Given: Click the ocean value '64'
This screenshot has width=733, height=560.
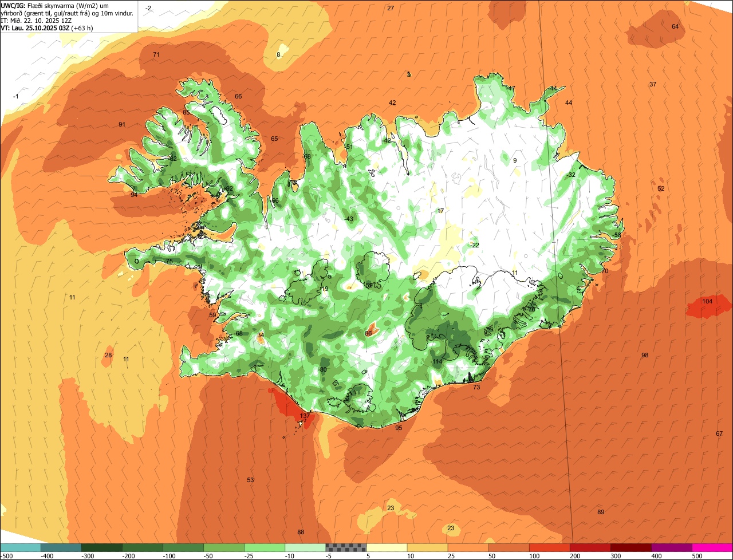Looking at the screenshot, I should point(675,26).
